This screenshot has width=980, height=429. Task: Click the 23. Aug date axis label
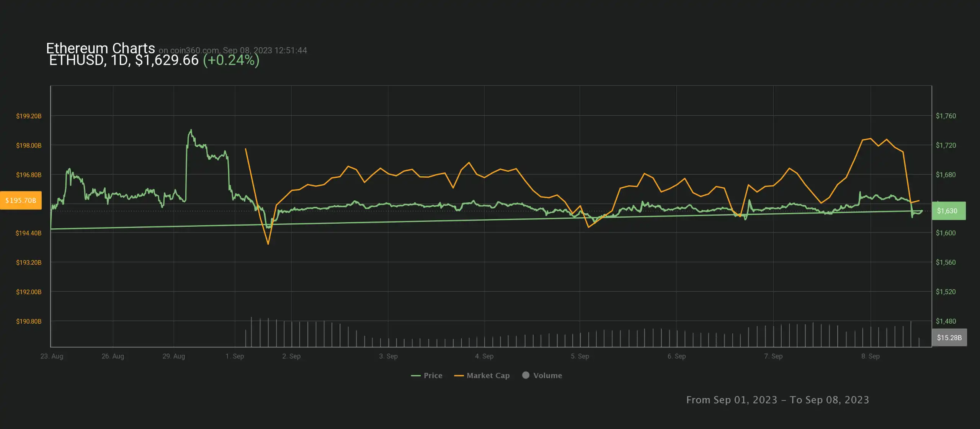[x=52, y=356]
